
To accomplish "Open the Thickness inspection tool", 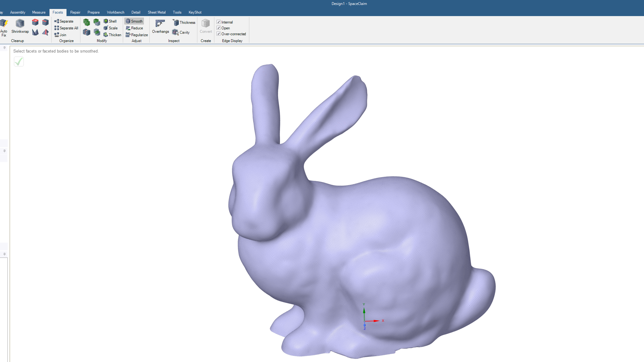I will coord(184,22).
